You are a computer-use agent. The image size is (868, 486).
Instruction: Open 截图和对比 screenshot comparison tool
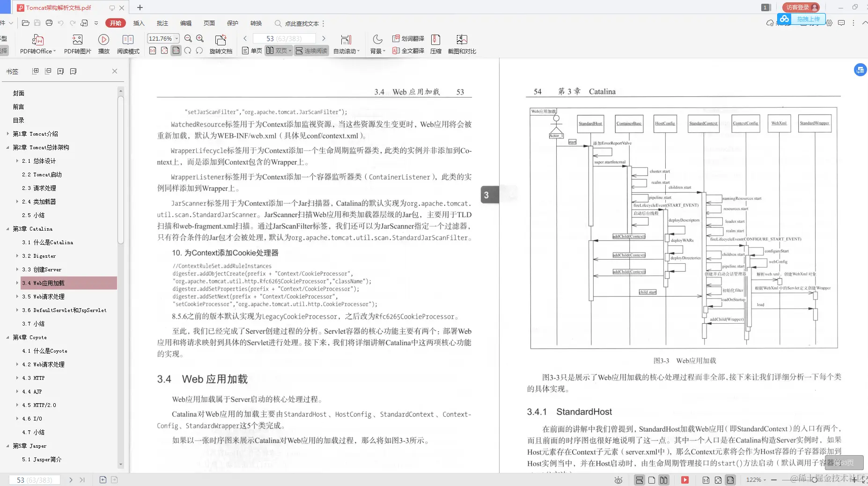[x=462, y=44]
